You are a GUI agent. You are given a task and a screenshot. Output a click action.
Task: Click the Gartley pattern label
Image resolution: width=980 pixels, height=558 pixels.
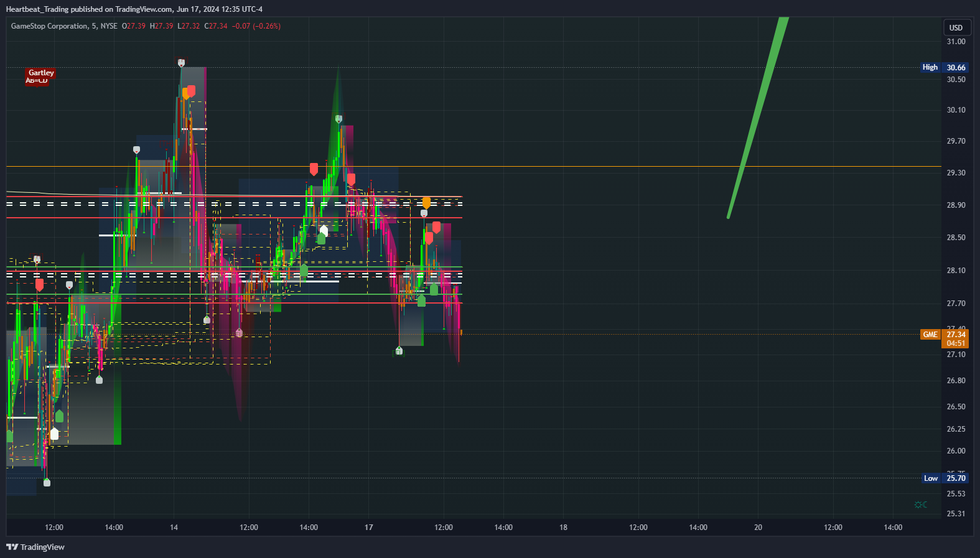pos(41,73)
